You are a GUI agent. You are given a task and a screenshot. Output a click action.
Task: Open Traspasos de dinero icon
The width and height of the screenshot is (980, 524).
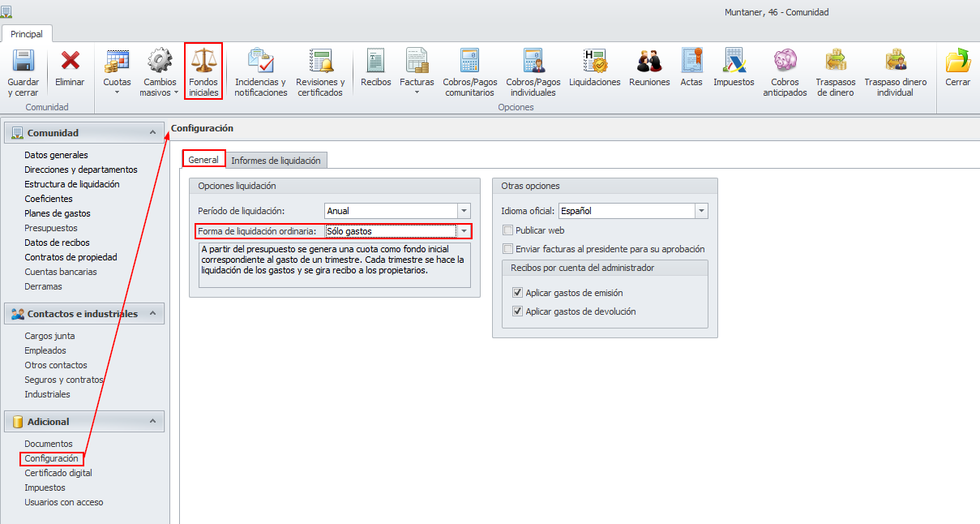click(836, 61)
